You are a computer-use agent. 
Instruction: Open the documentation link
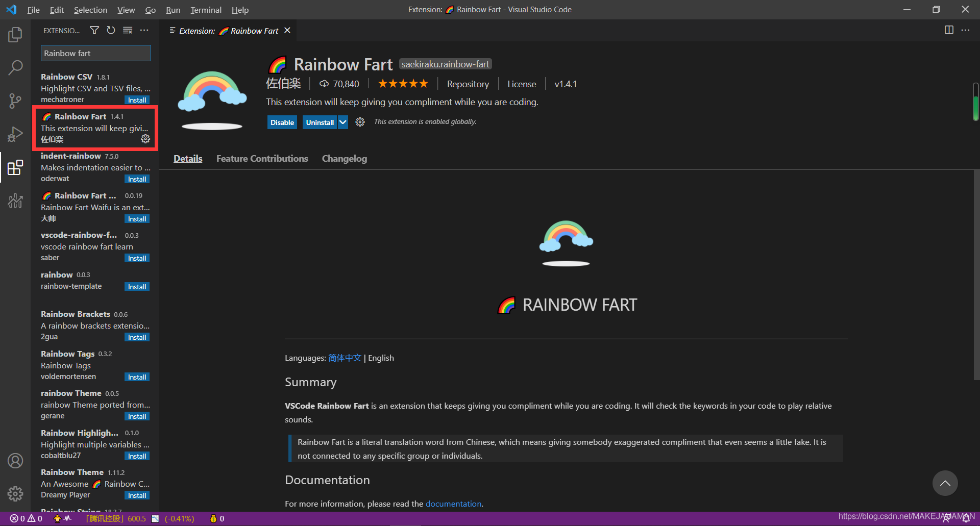(x=453, y=504)
